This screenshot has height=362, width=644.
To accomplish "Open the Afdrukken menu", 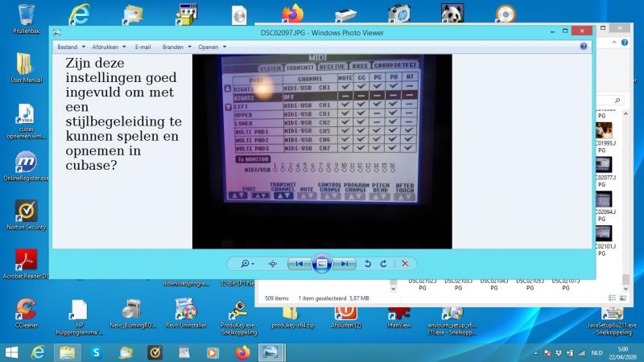I will pyautogui.click(x=109, y=47).
